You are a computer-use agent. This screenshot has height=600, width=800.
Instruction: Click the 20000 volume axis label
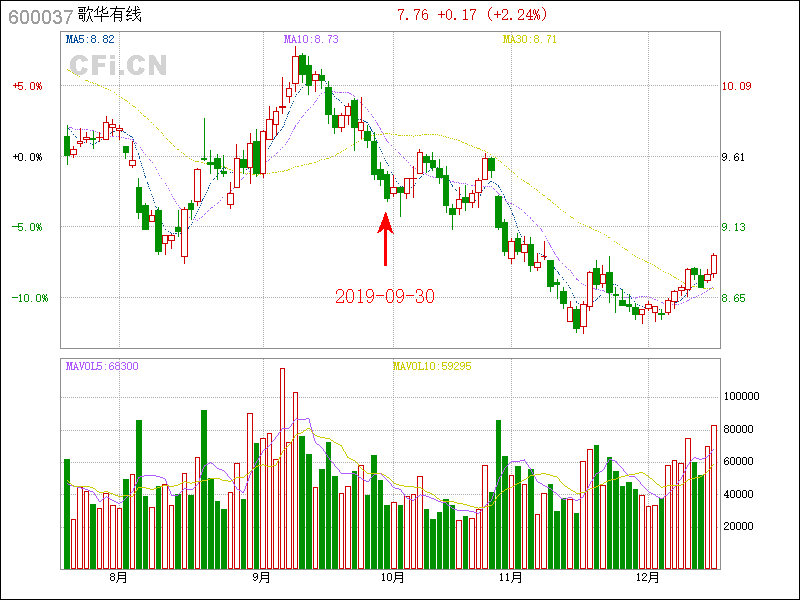(738, 526)
